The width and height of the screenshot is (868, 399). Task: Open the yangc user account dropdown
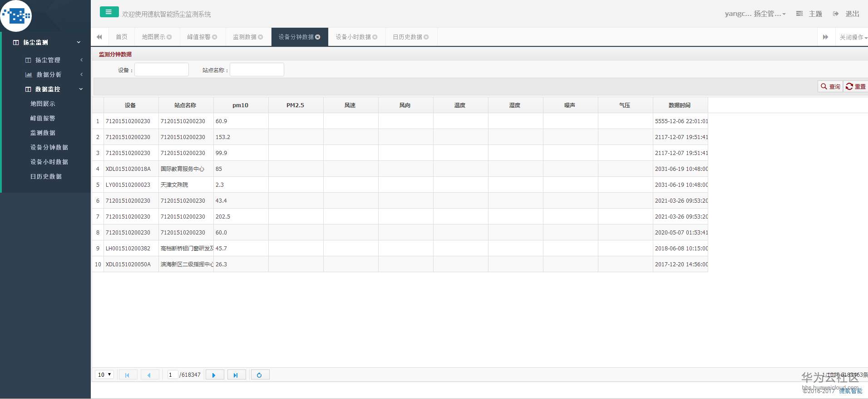[755, 14]
